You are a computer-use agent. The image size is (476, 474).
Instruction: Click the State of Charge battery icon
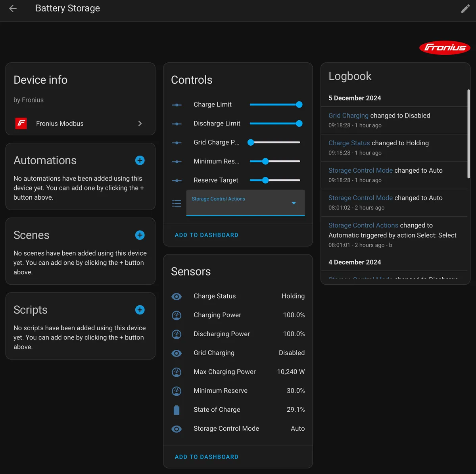[177, 410]
